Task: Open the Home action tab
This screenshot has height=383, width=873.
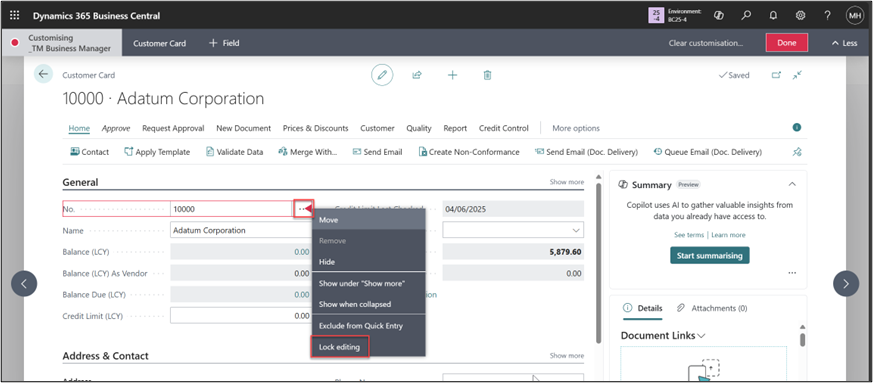Action: (79, 128)
